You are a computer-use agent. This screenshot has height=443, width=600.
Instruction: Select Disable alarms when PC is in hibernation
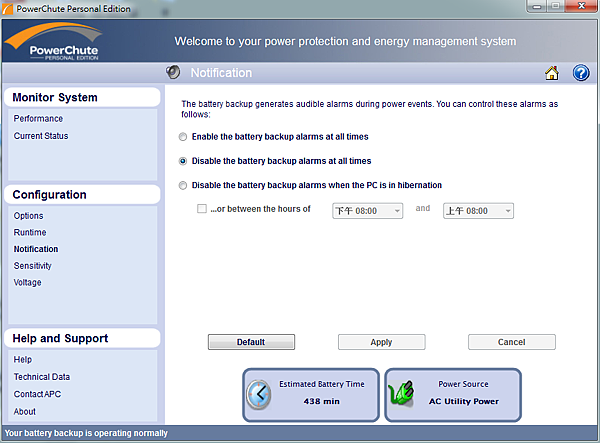183,185
